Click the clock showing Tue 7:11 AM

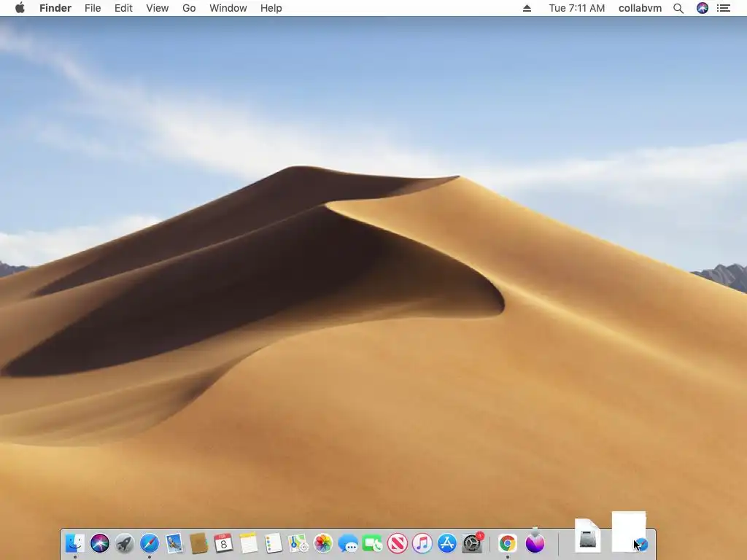(577, 8)
